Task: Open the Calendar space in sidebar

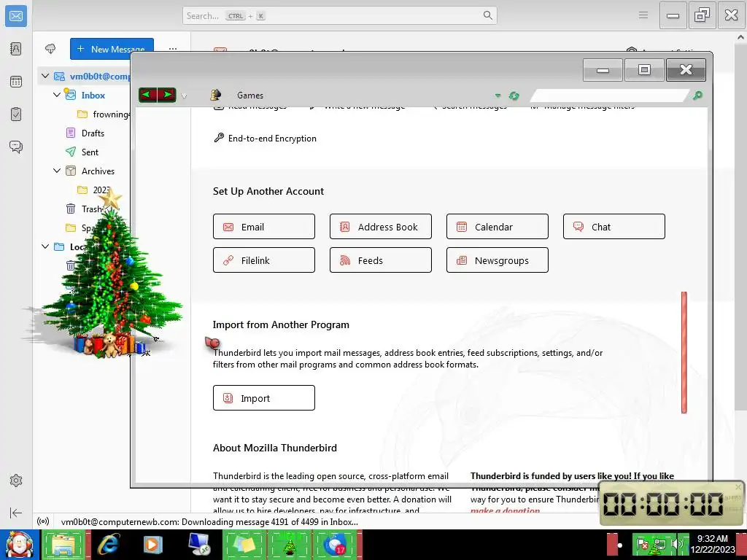Action: point(16,82)
